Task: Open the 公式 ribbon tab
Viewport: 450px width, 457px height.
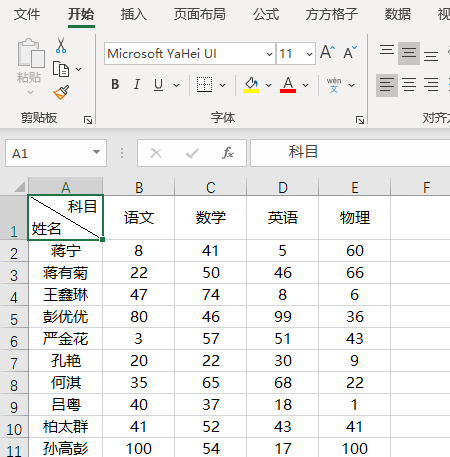Action: [x=266, y=14]
